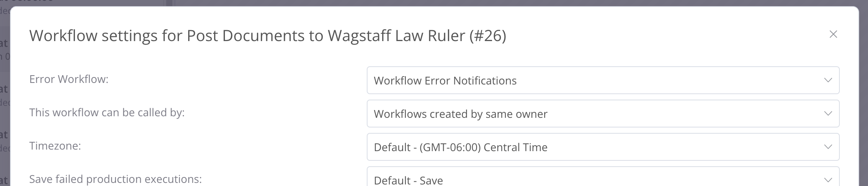This screenshot has width=868, height=186.
Task: Click chevron arrow beside 'Workflows created by same owner'
Action: 828,114
